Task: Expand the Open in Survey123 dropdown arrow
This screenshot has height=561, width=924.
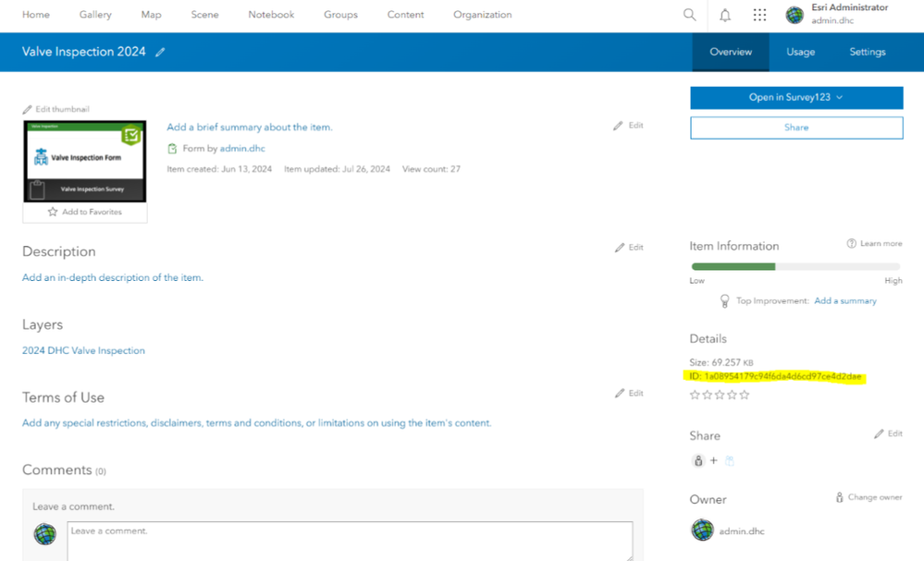Action: click(x=839, y=98)
